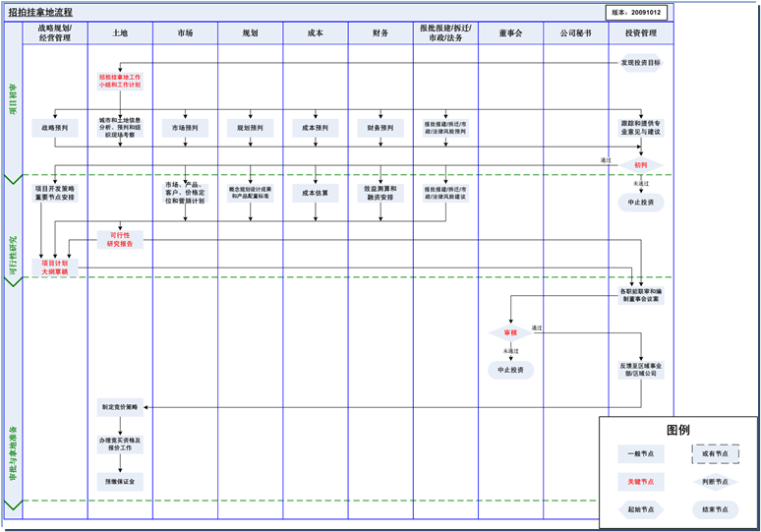Select the 战略预判 process box
The width and height of the screenshot is (761, 532).
pos(55,127)
